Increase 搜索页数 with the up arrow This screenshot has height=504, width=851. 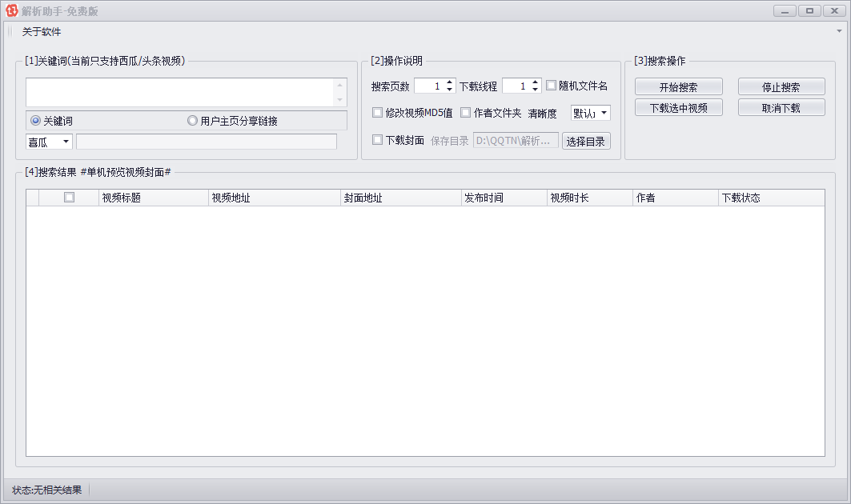(x=449, y=82)
